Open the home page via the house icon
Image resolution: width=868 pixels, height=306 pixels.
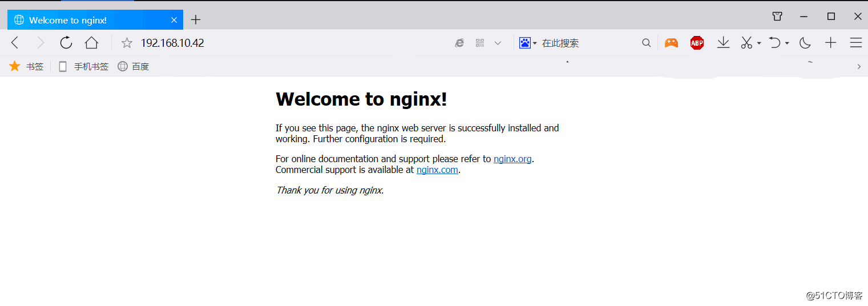click(91, 43)
